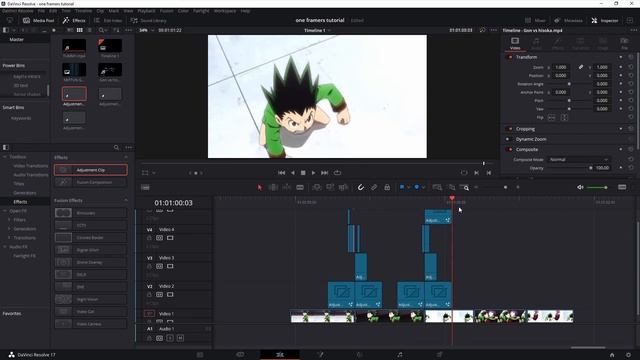Collapse the OpenFX tree item
640x360 pixels.
pyautogui.click(x=5, y=211)
